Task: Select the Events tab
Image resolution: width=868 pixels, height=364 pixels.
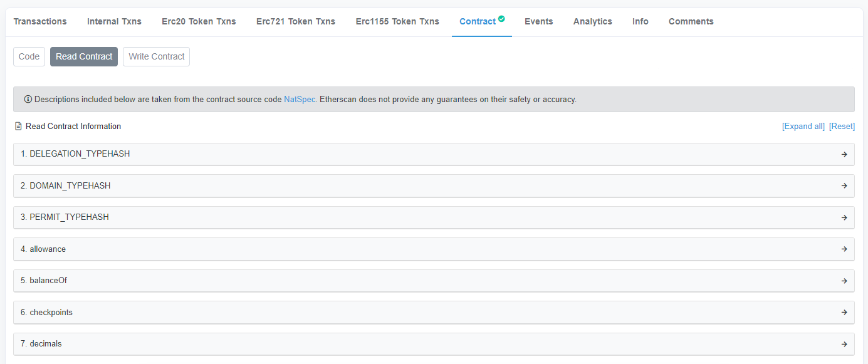Action: click(x=539, y=21)
